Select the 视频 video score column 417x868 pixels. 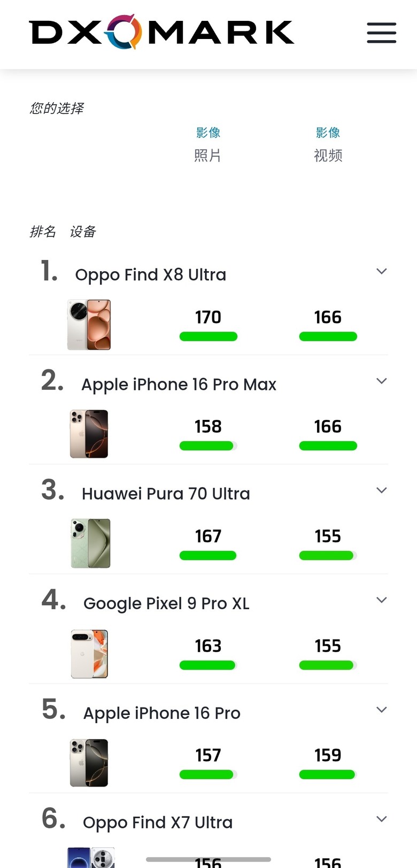pos(328,156)
